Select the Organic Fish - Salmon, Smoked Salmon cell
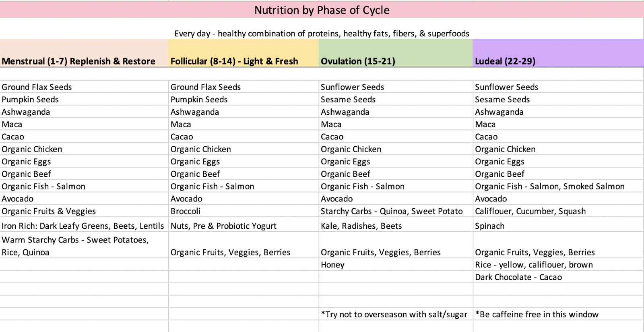644x332 pixels. click(x=558, y=186)
